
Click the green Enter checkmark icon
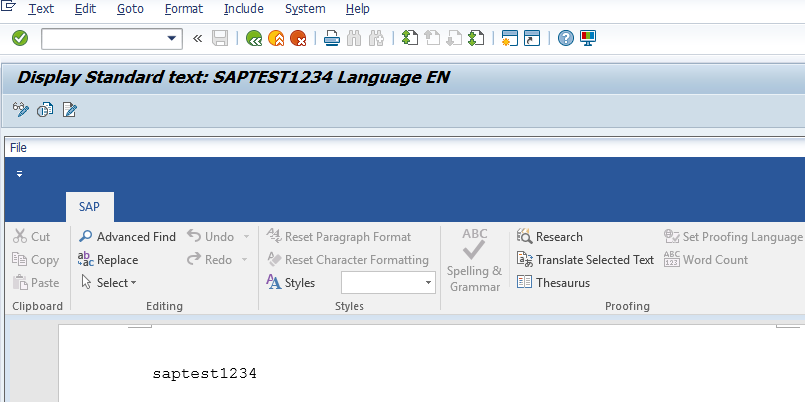click(20, 39)
